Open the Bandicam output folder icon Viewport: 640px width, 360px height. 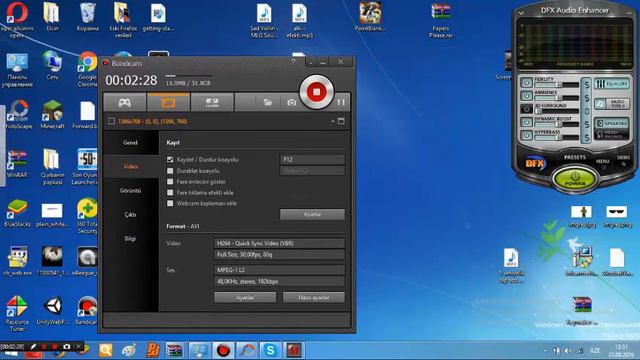point(268,102)
